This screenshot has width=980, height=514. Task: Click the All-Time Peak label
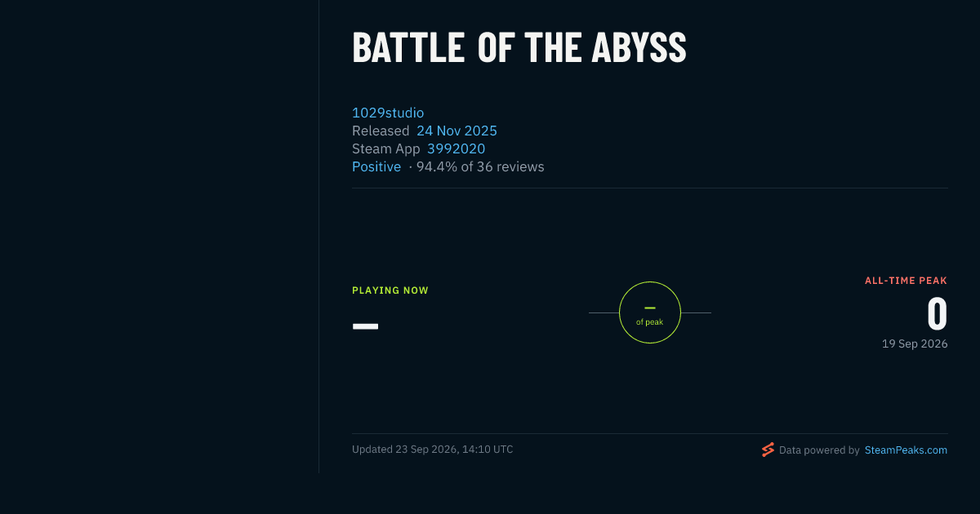[x=906, y=281]
